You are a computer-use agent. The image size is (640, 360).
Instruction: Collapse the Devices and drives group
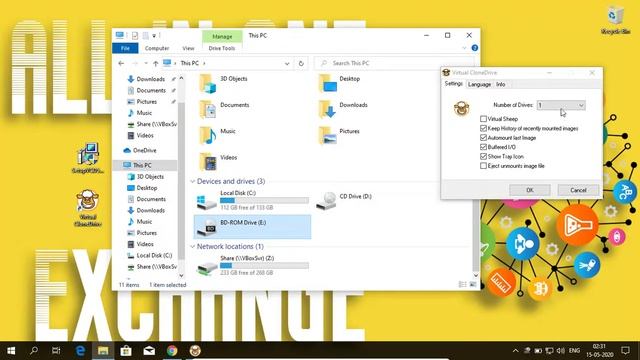pos(192,181)
